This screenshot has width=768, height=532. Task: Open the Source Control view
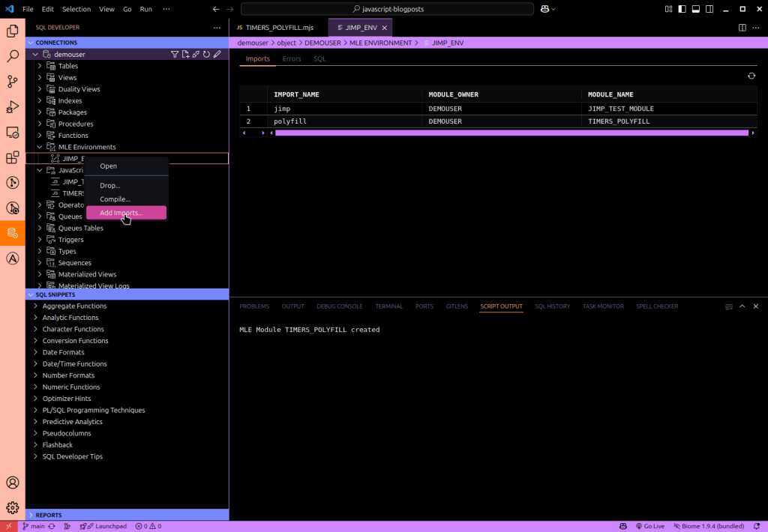pos(12,82)
